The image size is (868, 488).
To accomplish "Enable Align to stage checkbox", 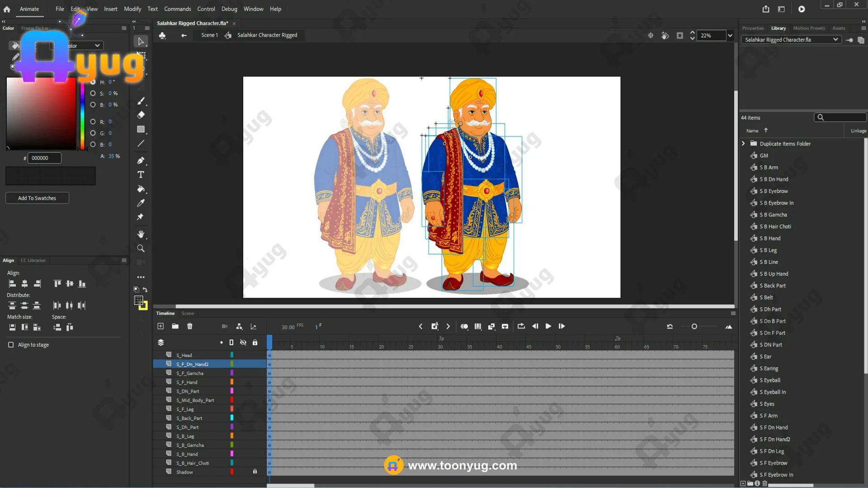I will click(x=11, y=345).
